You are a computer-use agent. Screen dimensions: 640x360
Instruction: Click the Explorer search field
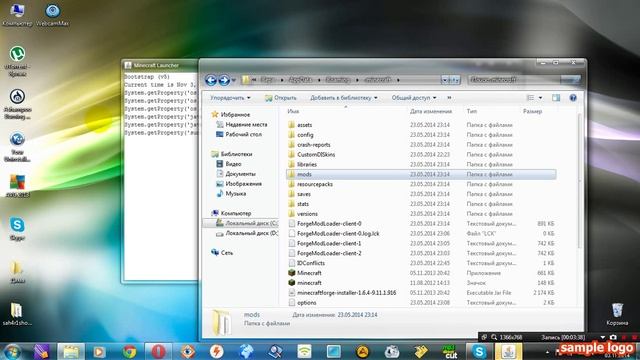[524, 80]
